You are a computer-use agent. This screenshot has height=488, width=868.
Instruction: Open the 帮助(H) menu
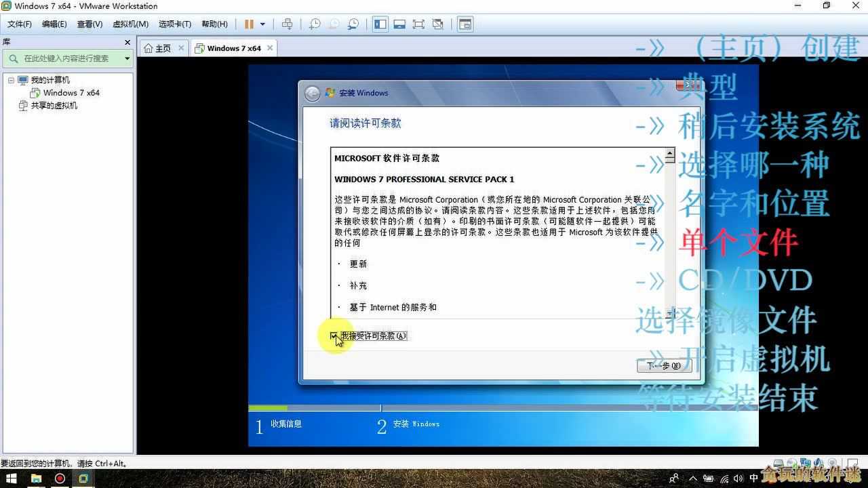pyautogui.click(x=214, y=24)
